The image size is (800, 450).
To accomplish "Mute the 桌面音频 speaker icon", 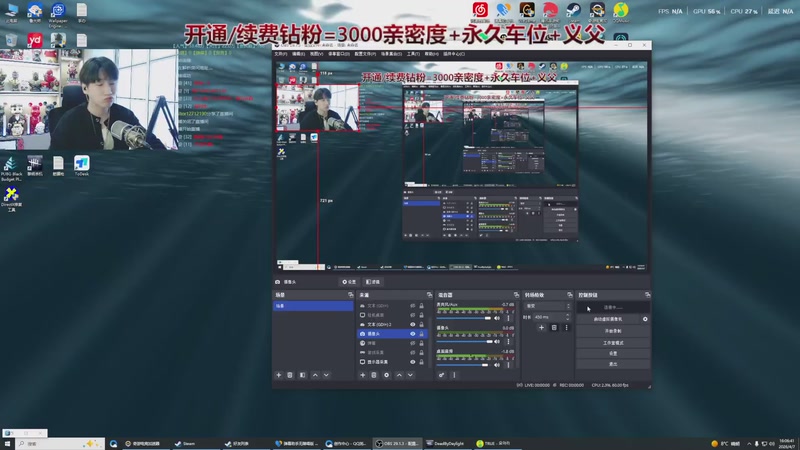I will coord(497,365).
